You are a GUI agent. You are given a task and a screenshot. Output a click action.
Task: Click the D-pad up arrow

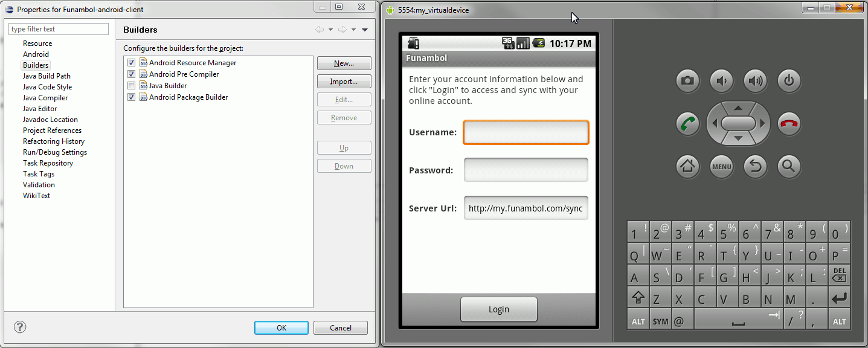click(738, 109)
